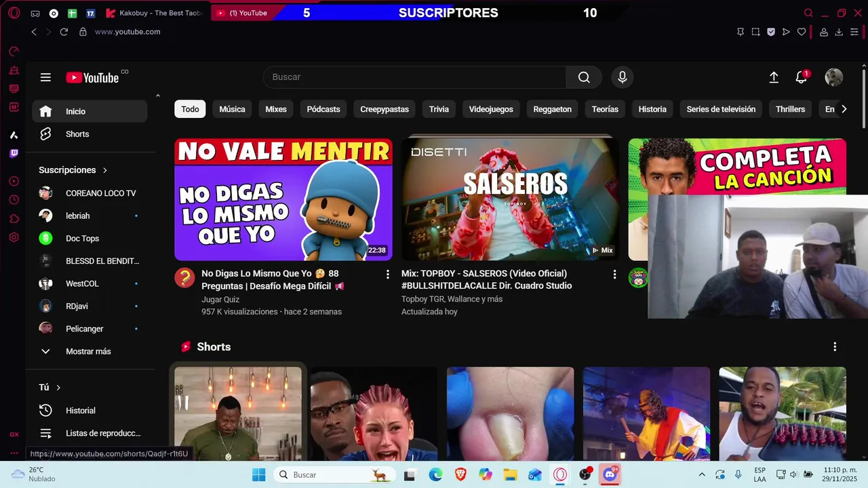The width and height of the screenshot is (868, 488).
Task: Open the GX Corner gamepad tab icon
Action: click(35, 13)
